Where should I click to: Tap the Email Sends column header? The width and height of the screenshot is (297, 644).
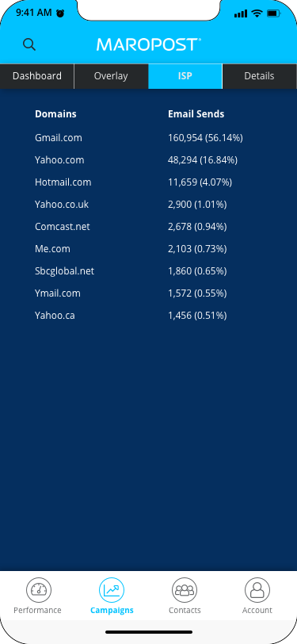tap(196, 113)
